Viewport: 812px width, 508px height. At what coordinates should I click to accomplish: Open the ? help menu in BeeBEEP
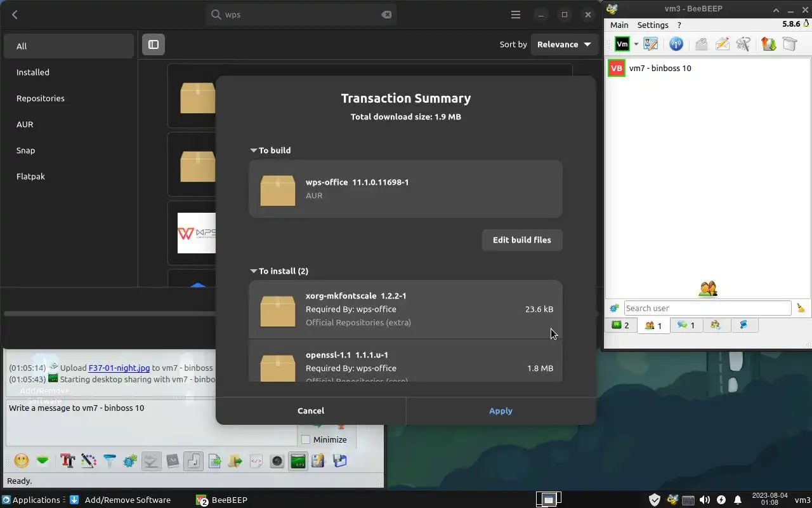[679, 25]
